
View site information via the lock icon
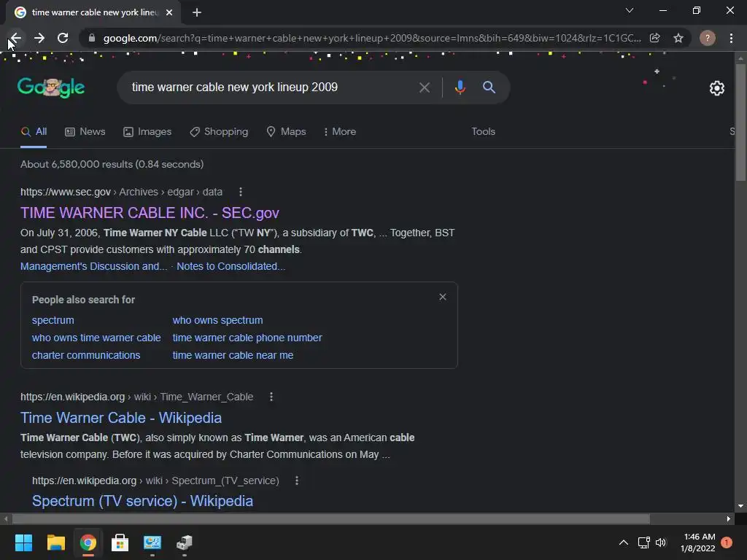[x=92, y=38]
